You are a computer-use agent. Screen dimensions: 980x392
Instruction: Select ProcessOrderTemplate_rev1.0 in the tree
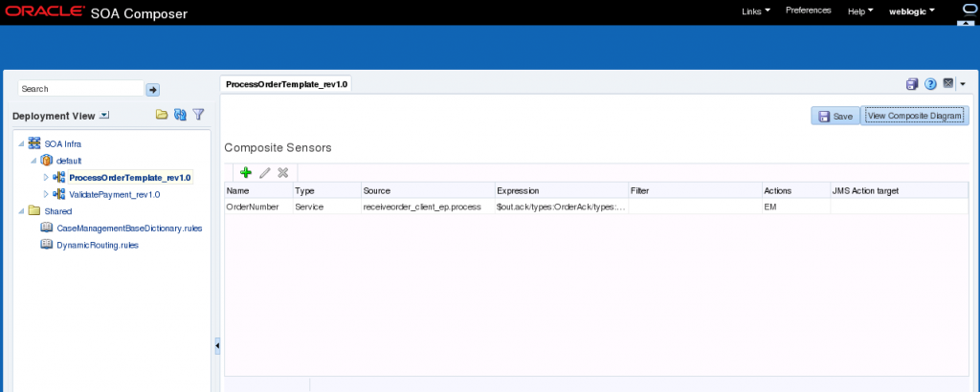(x=129, y=178)
